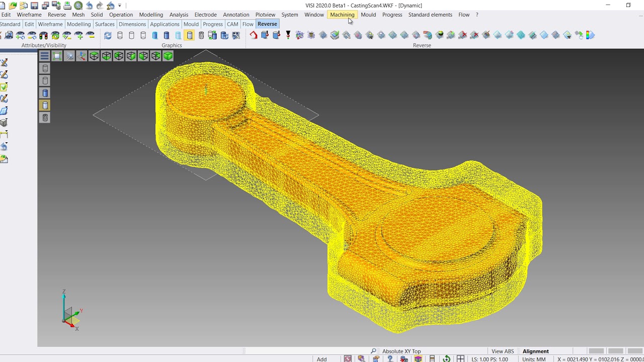644x362 pixels.
Task: Select the dark blue shaded cylinder mode
Action: 167,35
